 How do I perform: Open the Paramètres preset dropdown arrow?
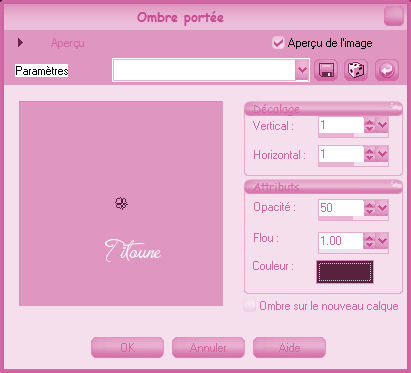point(302,70)
